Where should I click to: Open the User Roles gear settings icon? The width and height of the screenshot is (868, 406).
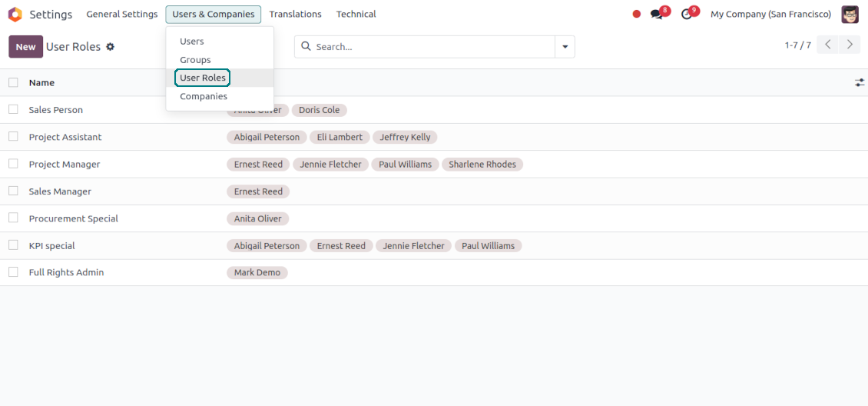click(110, 47)
